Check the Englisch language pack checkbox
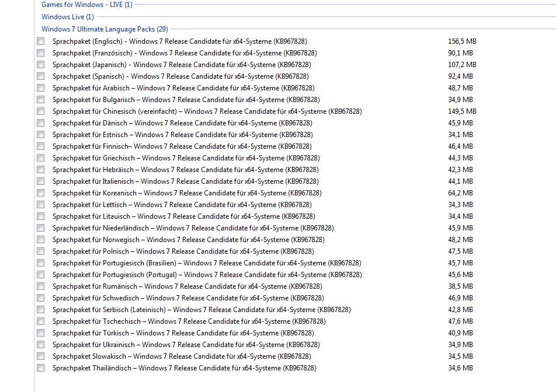 41,41
